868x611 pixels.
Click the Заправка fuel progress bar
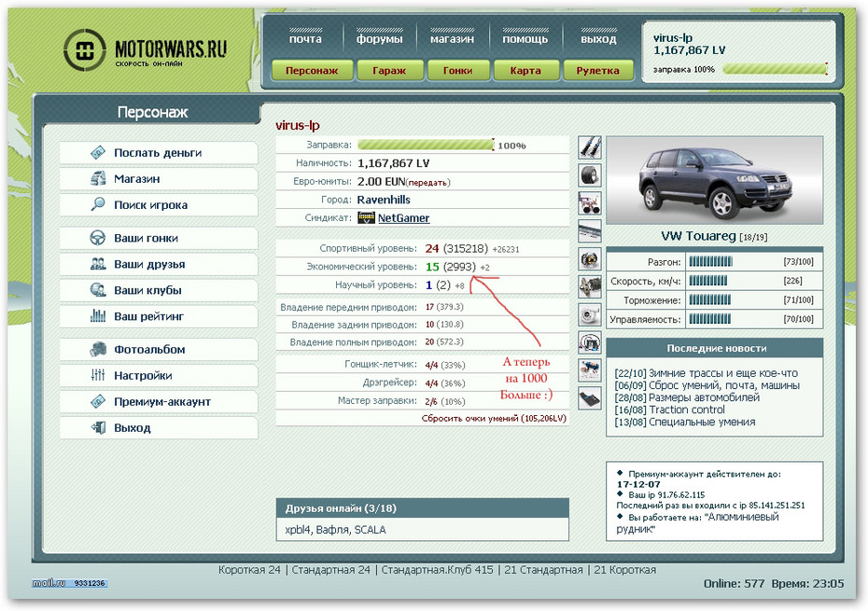tap(426, 145)
